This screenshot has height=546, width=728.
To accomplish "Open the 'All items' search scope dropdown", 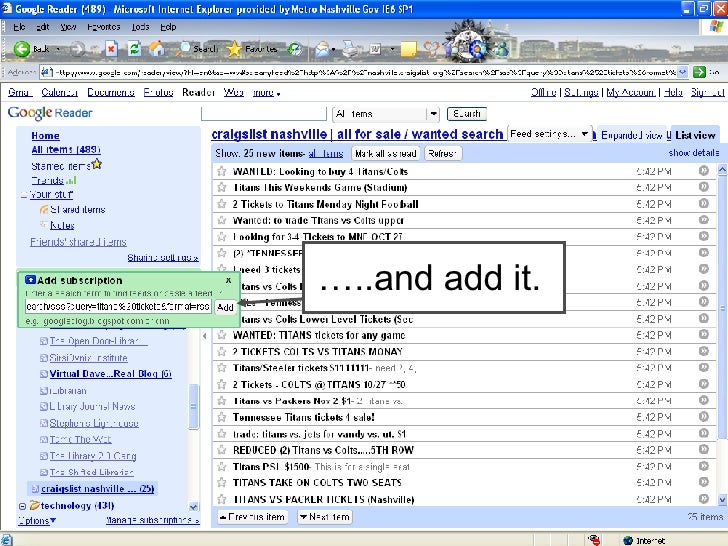I will [386, 114].
